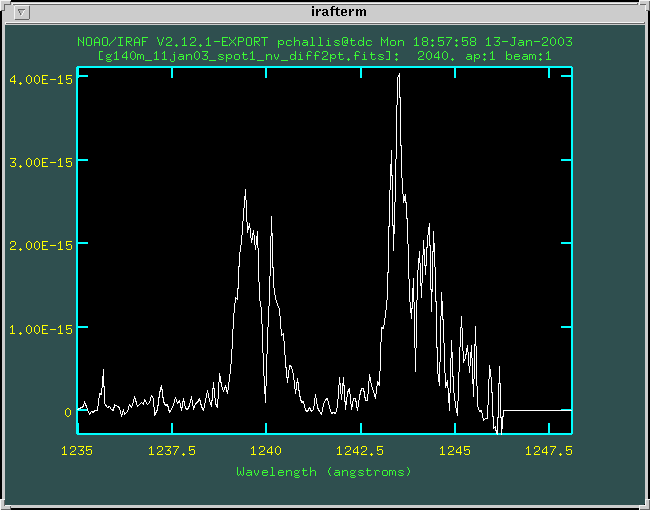Click the flat spectrum segment past 1246.5
This screenshot has width=650, height=510.
538,410
